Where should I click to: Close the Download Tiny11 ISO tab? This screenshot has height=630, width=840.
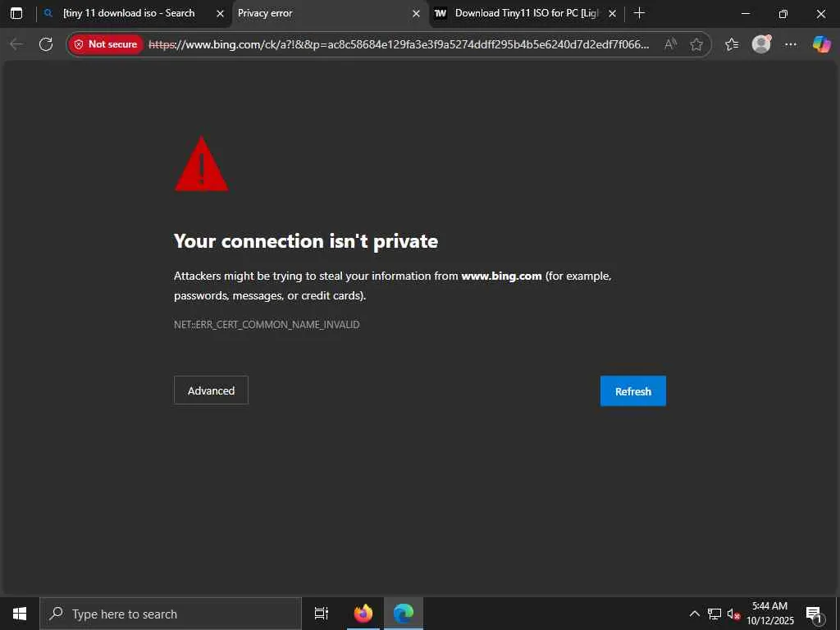tap(612, 14)
